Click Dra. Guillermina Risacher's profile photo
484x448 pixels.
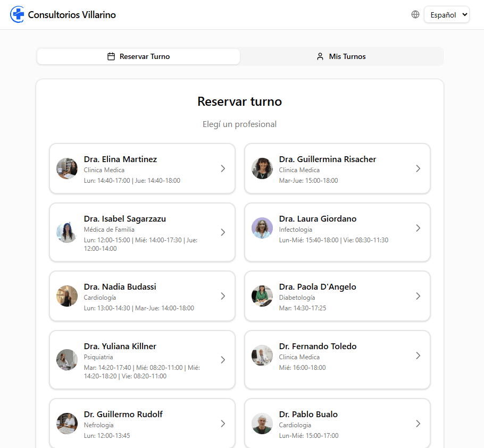point(262,168)
